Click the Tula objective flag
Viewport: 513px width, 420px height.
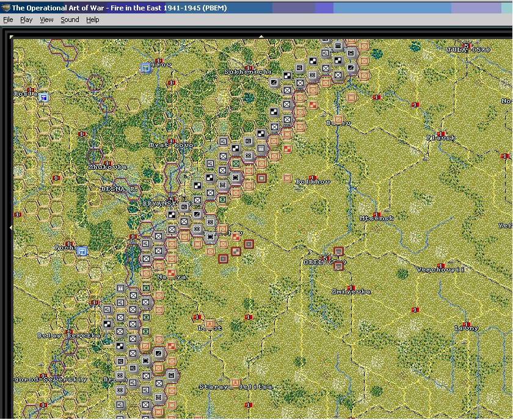pos(467,46)
